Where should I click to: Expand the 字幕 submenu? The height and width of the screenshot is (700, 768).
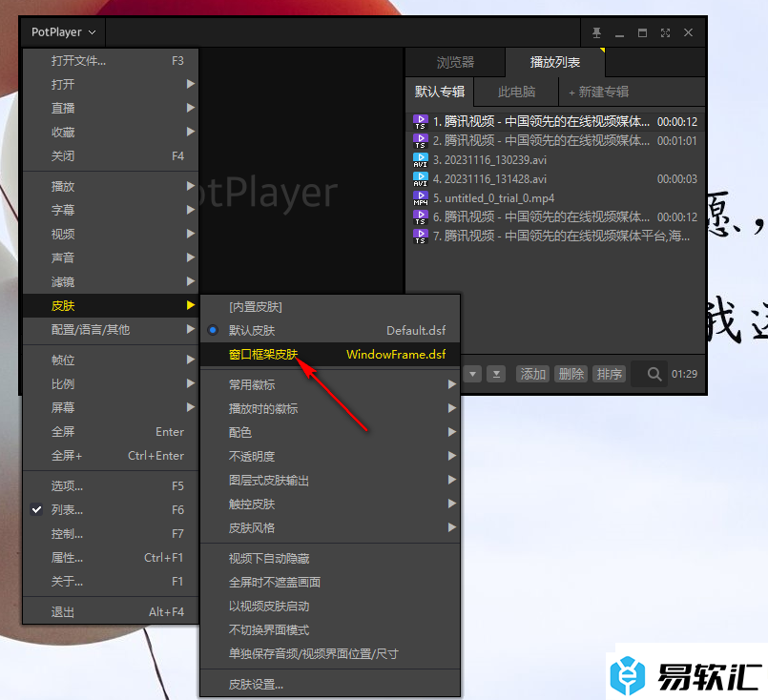[111, 211]
